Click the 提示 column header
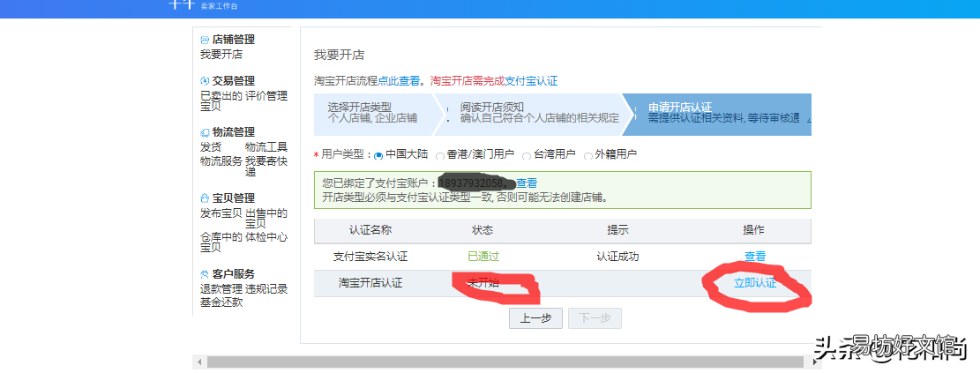Image resolution: width=980 pixels, height=373 pixels. 617,230
